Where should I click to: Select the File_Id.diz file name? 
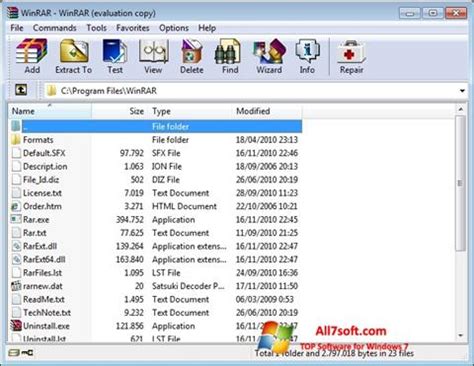click(41, 179)
